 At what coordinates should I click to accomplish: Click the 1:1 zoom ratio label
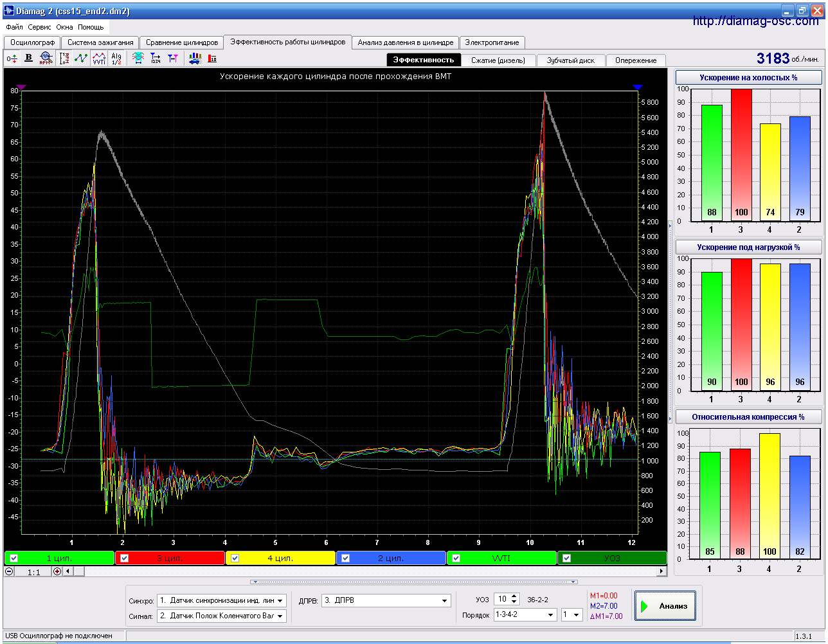click(33, 572)
